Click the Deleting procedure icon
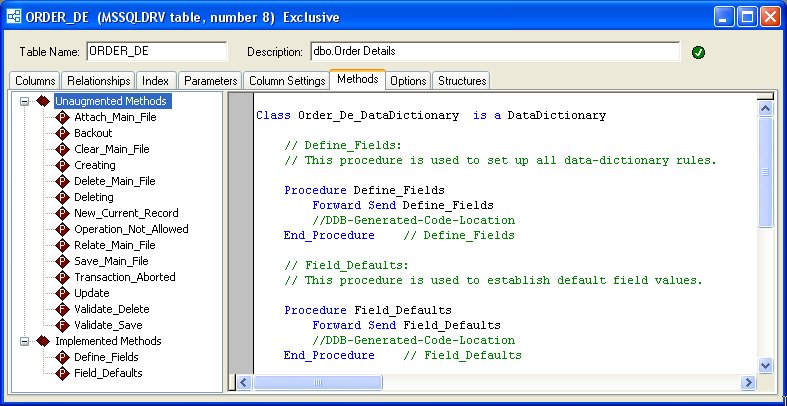Viewport: 787px width, 406px height. coord(62,197)
